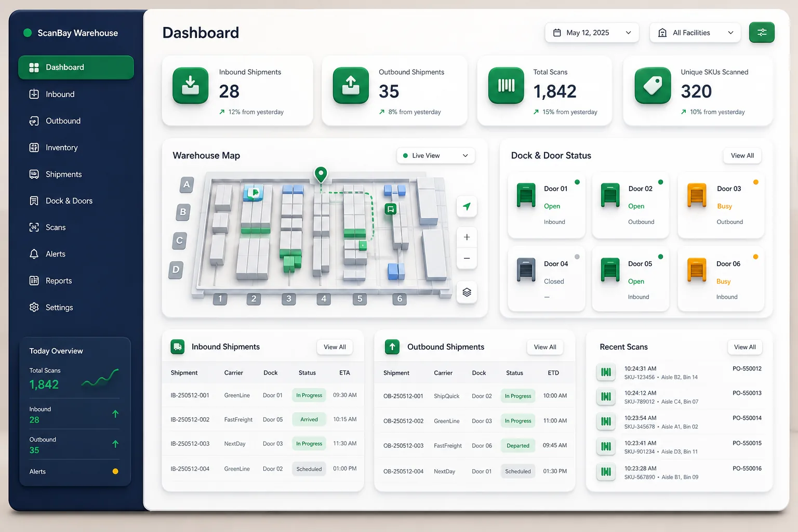
Task: Click the map locate arrow icon
Action: click(x=467, y=207)
